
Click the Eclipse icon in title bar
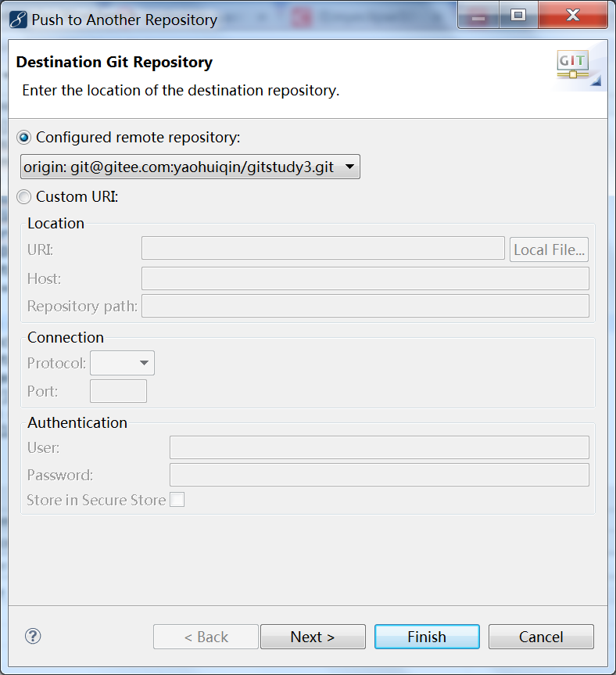[18, 20]
